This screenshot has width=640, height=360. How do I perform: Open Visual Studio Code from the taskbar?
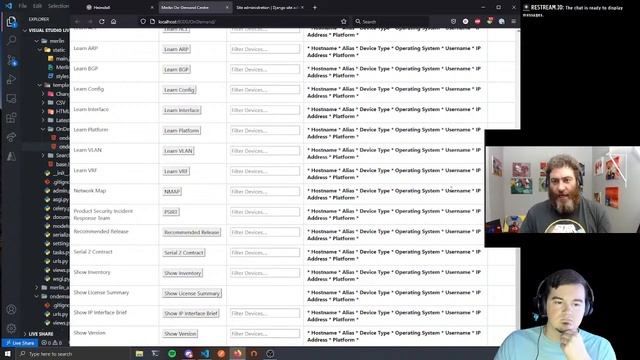coord(205,353)
